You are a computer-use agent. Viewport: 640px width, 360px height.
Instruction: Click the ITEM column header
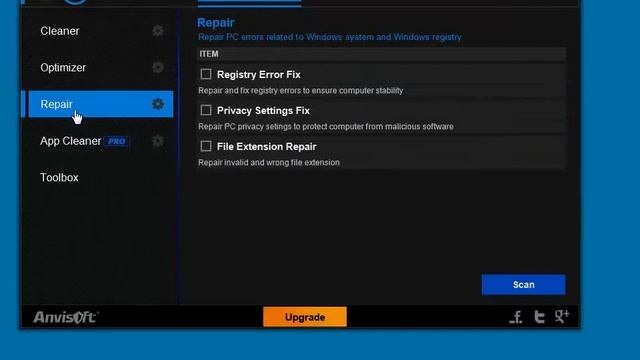point(381,54)
